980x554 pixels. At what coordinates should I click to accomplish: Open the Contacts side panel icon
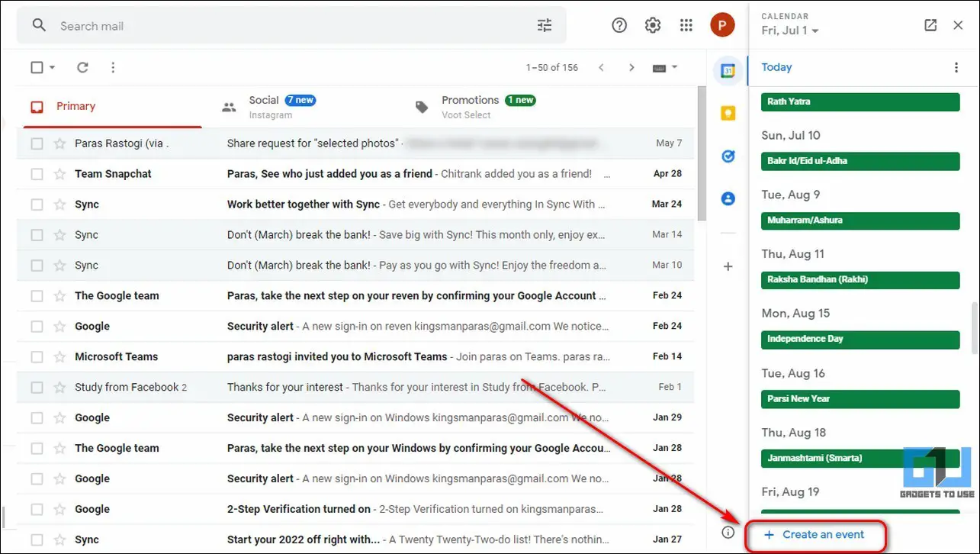pos(728,198)
